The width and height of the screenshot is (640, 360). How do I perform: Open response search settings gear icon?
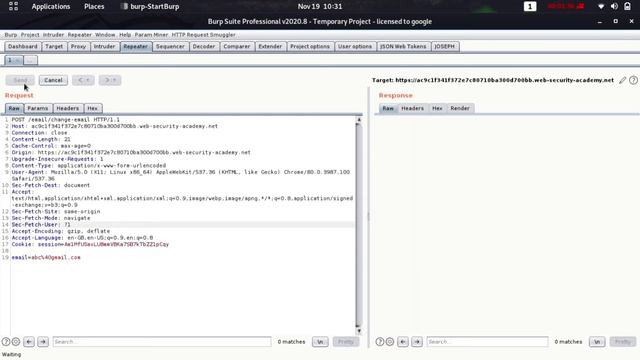tap(390, 342)
